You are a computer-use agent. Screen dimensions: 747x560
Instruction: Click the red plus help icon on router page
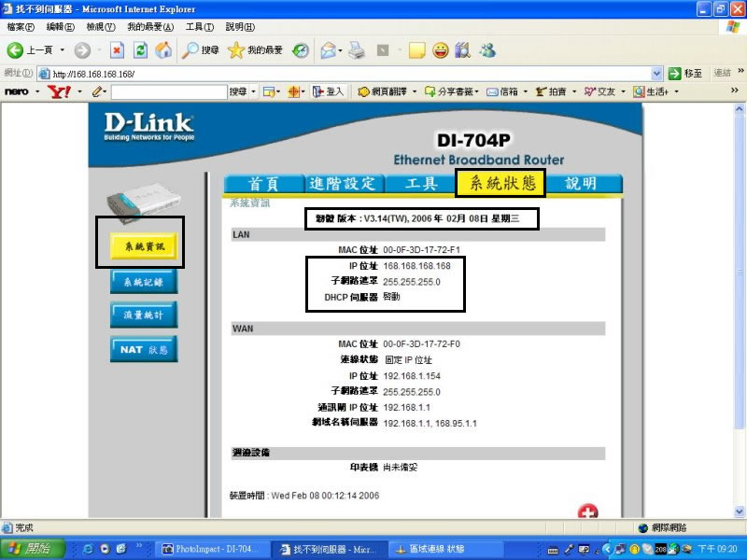(587, 511)
